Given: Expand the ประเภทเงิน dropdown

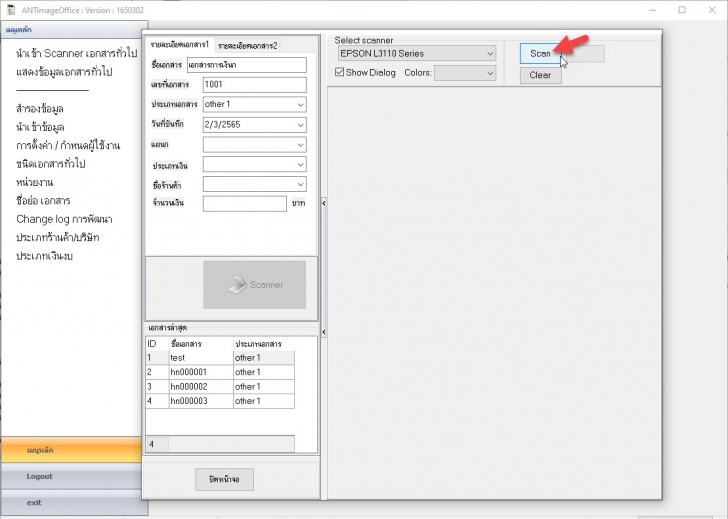Looking at the screenshot, I should click(254, 165).
